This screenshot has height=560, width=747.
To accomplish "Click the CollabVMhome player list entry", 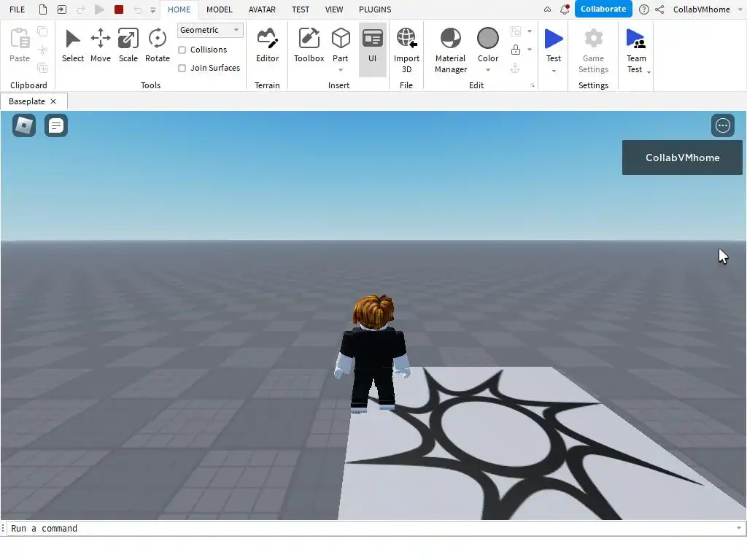I will pyautogui.click(x=682, y=157).
